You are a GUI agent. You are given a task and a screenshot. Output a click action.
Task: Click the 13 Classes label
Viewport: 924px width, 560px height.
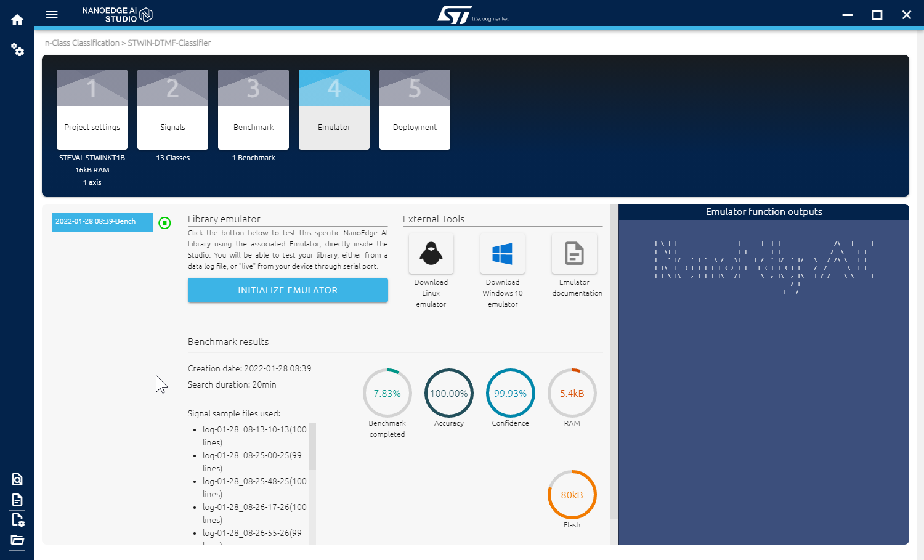point(172,158)
